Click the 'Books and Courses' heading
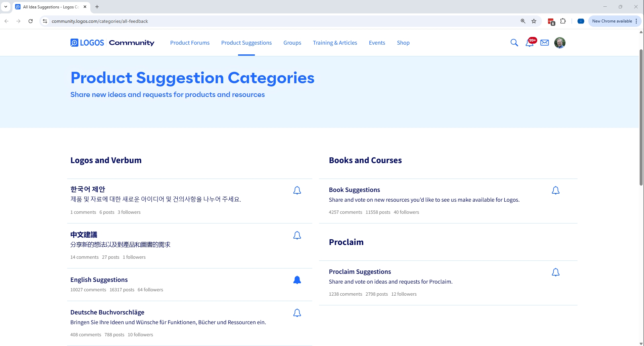This screenshot has width=644, height=346. point(365,160)
